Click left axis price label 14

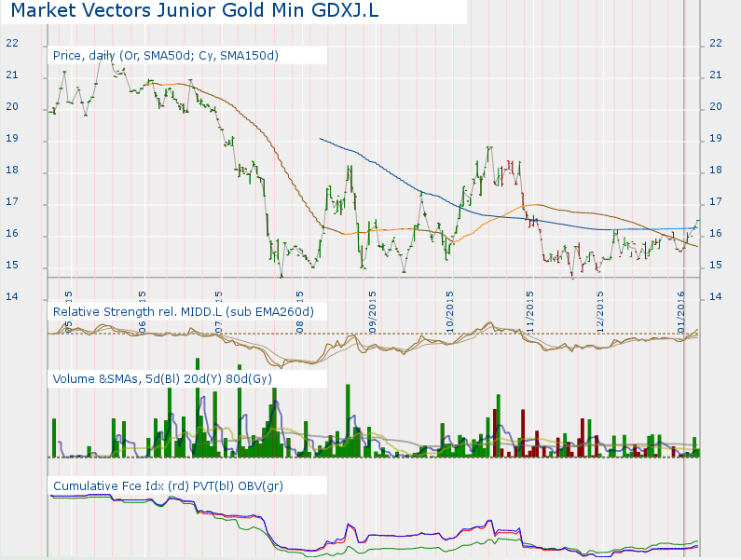click(12, 296)
